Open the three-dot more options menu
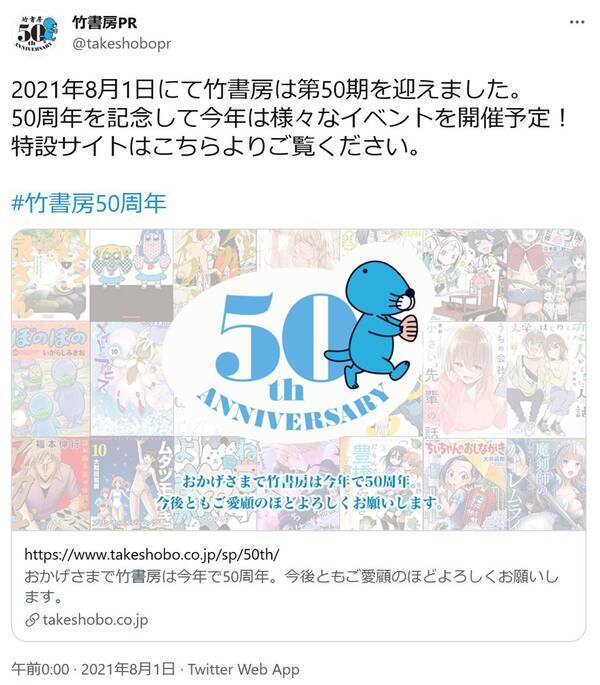The image size is (600, 685). [x=577, y=22]
